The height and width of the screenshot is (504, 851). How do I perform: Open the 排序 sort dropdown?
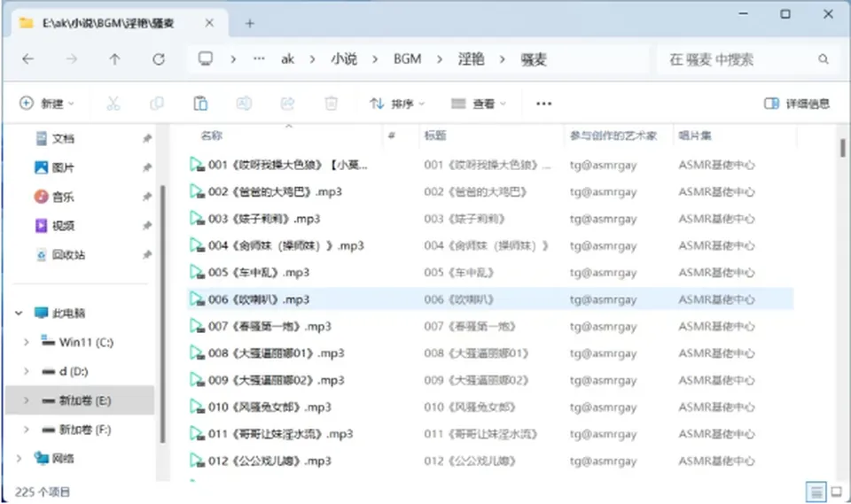click(x=397, y=103)
